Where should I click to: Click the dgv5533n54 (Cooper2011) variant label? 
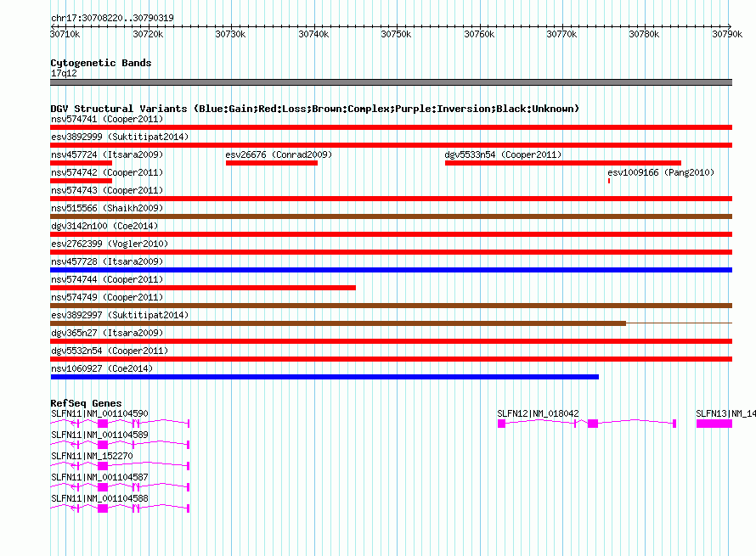503,154
